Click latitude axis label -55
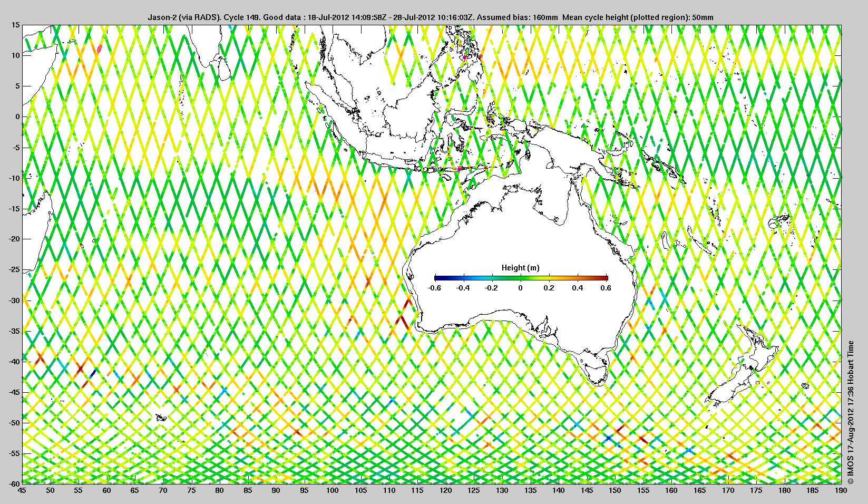Viewport: 868px width, 504px height. [x=14, y=453]
